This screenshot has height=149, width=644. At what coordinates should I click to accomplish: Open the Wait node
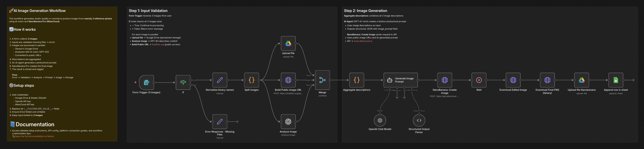point(479,80)
